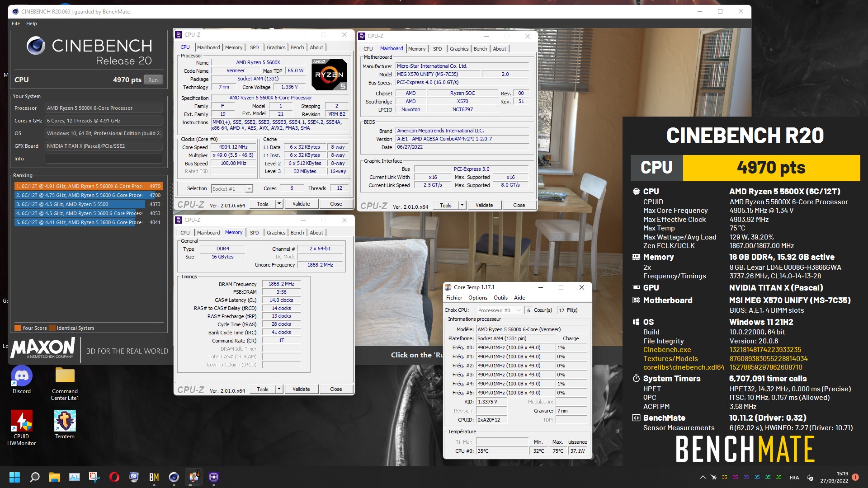Click Validate in CPU-Z CPU window
The image size is (868, 488).
pyautogui.click(x=301, y=204)
